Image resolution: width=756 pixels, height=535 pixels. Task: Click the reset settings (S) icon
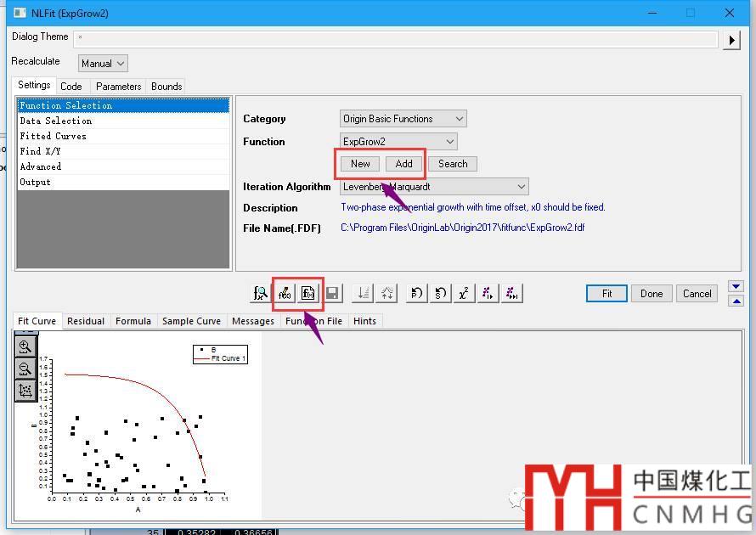[441, 293]
